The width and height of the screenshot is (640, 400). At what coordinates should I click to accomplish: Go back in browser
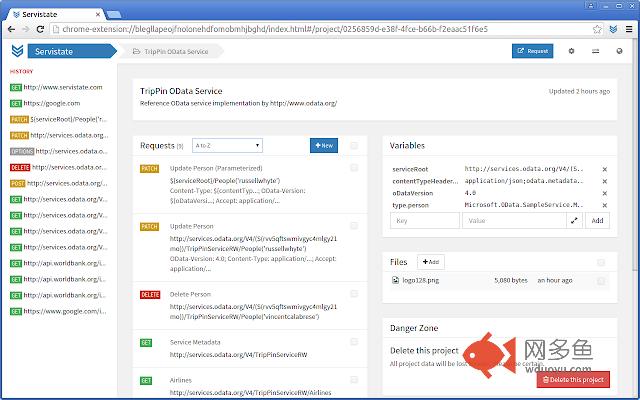(11, 29)
